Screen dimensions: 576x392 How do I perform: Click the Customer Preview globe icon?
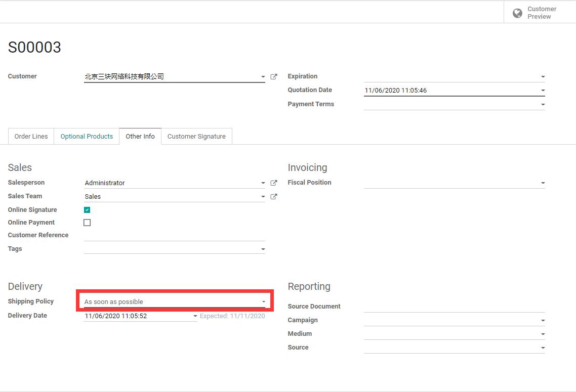pyautogui.click(x=517, y=13)
